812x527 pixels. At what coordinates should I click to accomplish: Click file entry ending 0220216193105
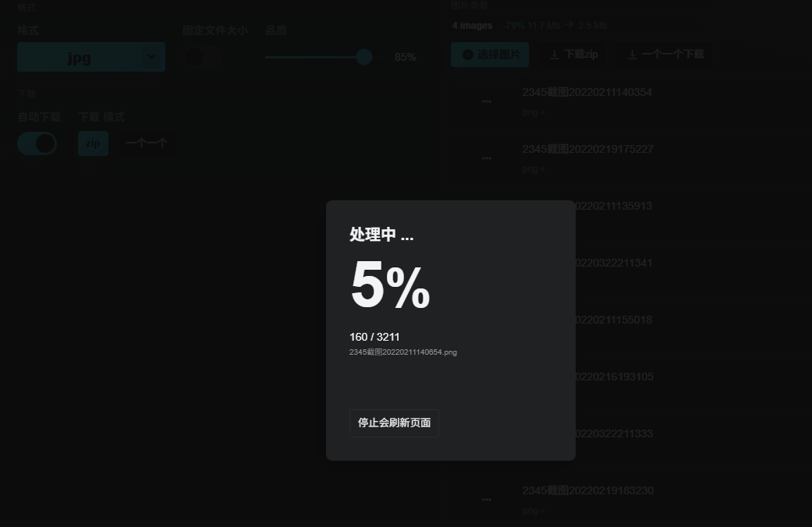tap(614, 377)
